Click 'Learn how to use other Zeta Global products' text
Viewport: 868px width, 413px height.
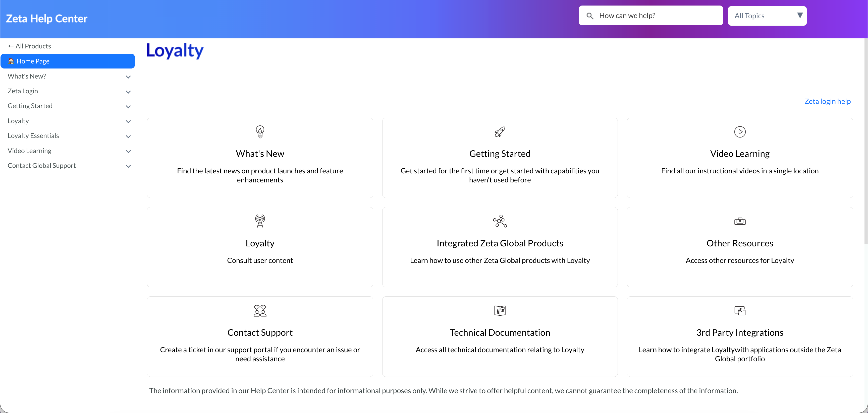(x=500, y=260)
